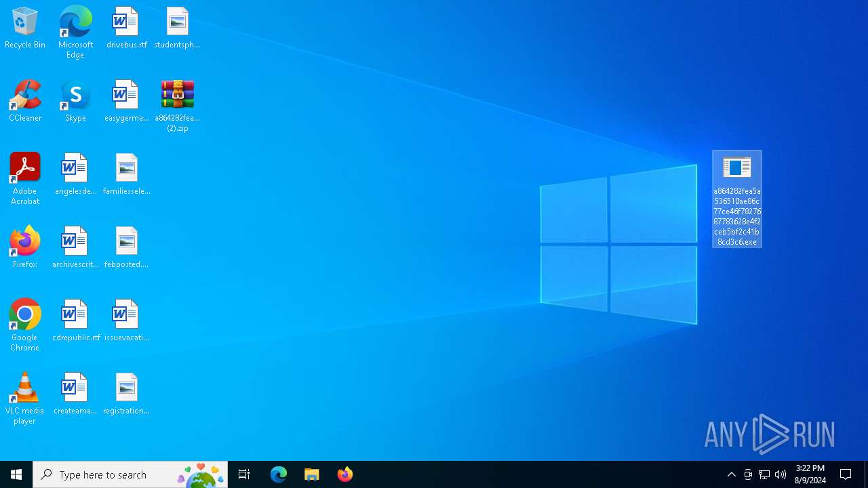Select the studentsph... image file icon
This screenshot has width=868, height=488.
point(177,28)
